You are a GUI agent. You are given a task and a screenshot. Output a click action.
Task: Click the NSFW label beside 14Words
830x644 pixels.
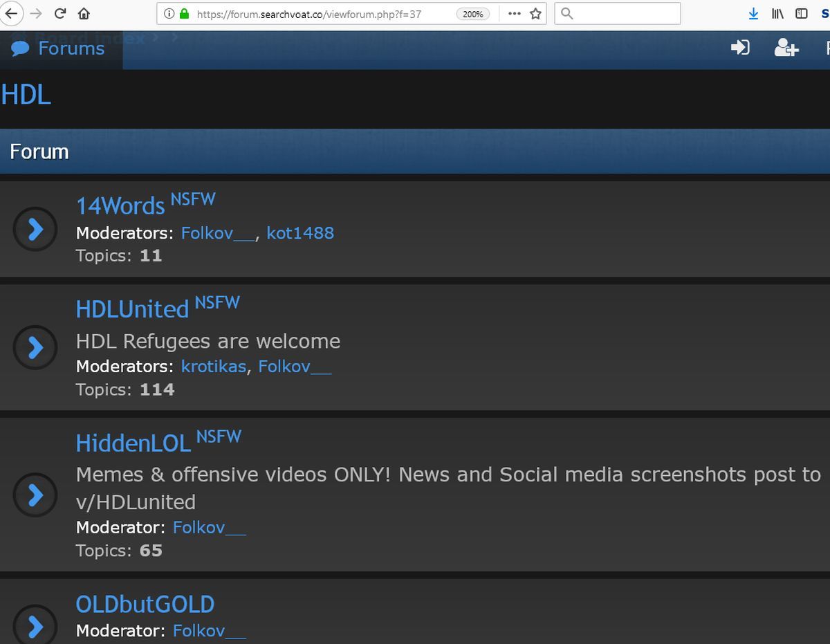pyautogui.click(x=193, y=199)
